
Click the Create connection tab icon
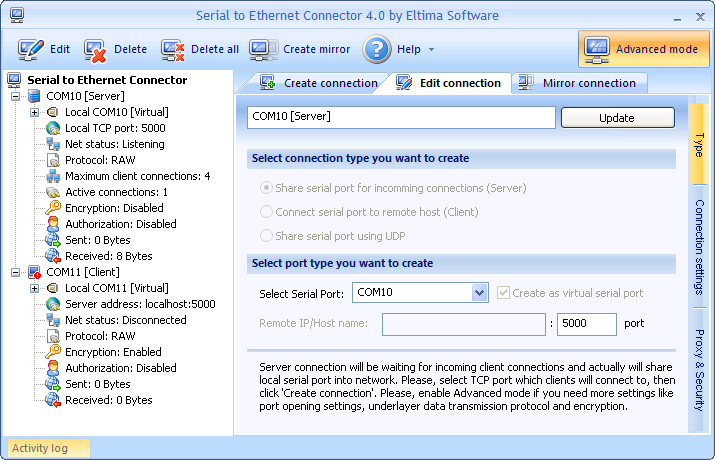268,83
